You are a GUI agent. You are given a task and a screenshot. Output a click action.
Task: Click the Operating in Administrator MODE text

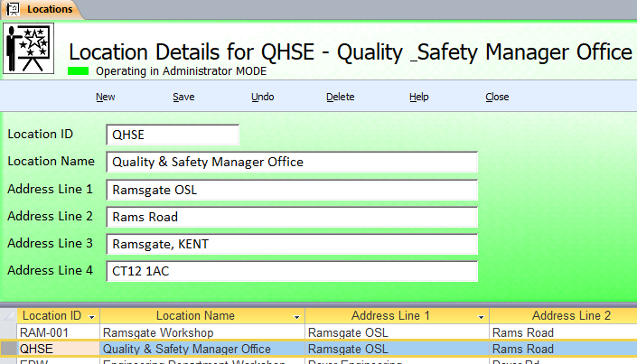182,71
